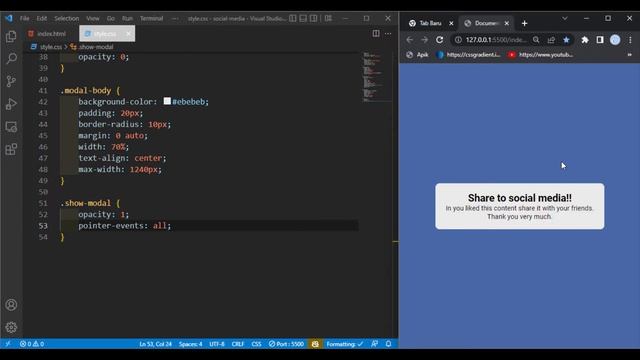Click the Live Server Port 5500 status
640x360 pixels.
286,344
